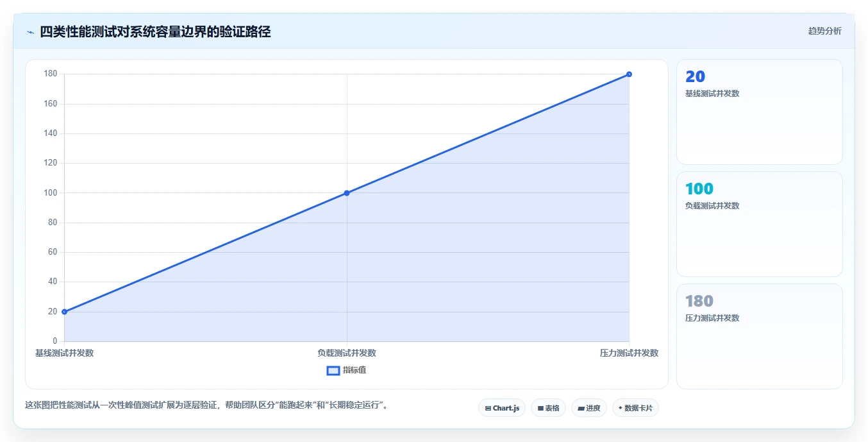Click the y-axis tick label 40
This screenshot has height=442, width=868.
click(x=53, y=282)
